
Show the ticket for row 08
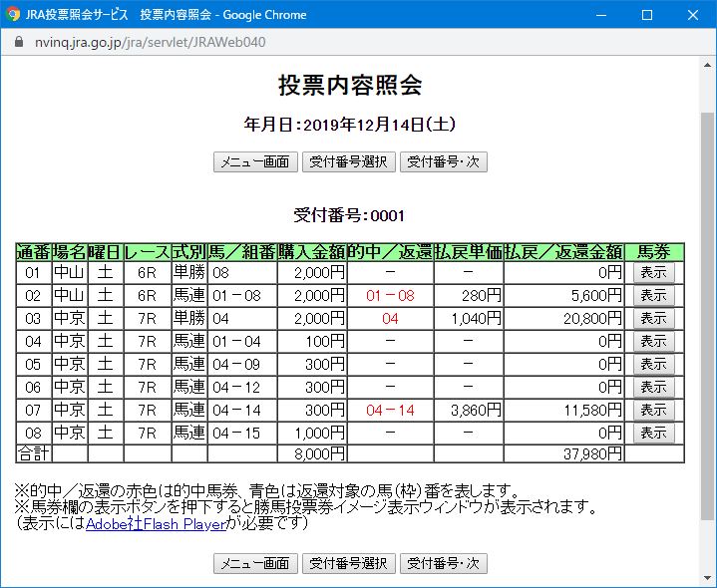pyautogui.click(x=653, y=433)
